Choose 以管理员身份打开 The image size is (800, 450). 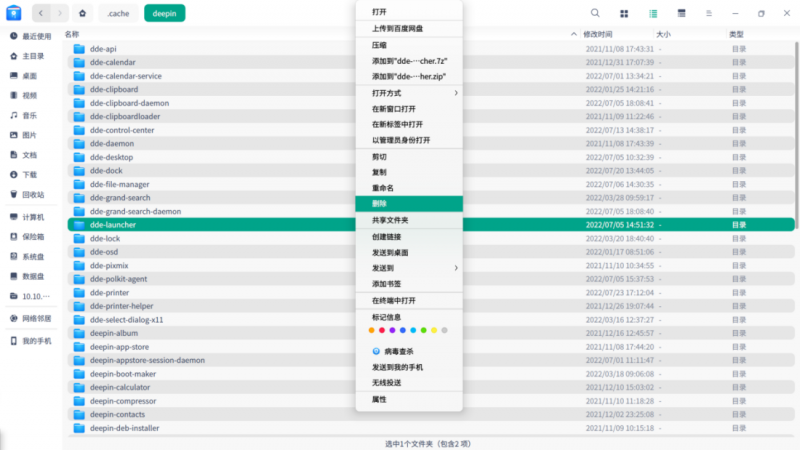tap(409, 140)
